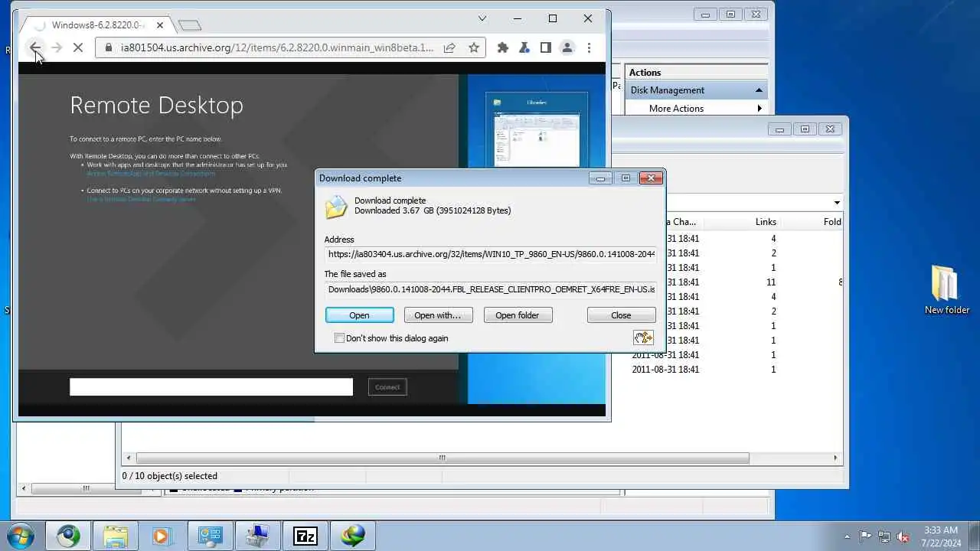Viewport: 980px width, 551px height.
Task: Open the share icon in the address bar
Action: pos(449,47)
